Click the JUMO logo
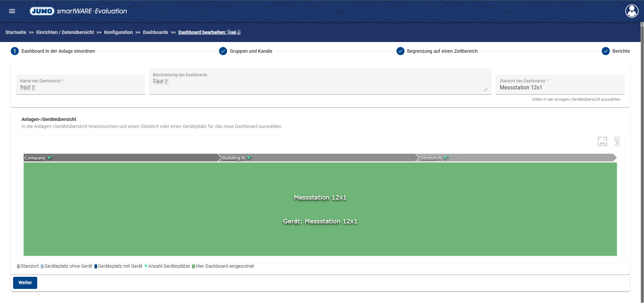The width and height of the screenshot is (644, 303). (42, 11)
